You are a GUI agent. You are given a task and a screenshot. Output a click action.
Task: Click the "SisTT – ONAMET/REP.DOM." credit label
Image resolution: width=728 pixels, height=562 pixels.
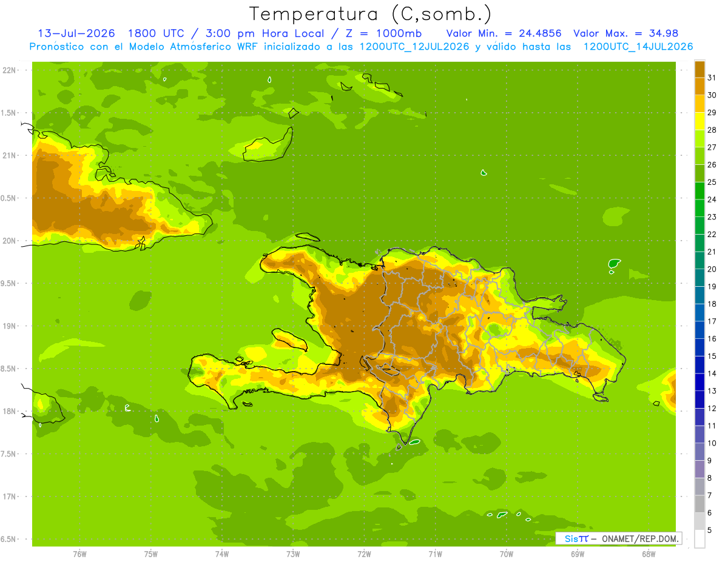click(622, 538)
